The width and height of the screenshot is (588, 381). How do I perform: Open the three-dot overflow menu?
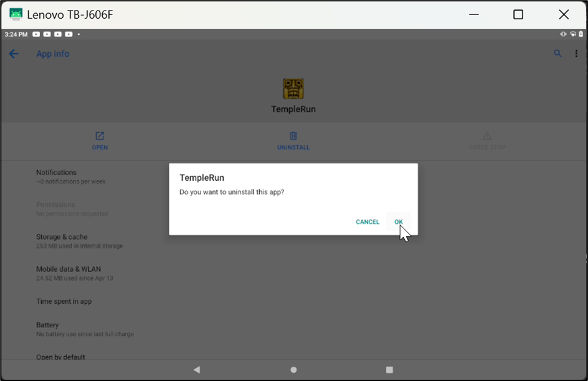coord(576,54)
